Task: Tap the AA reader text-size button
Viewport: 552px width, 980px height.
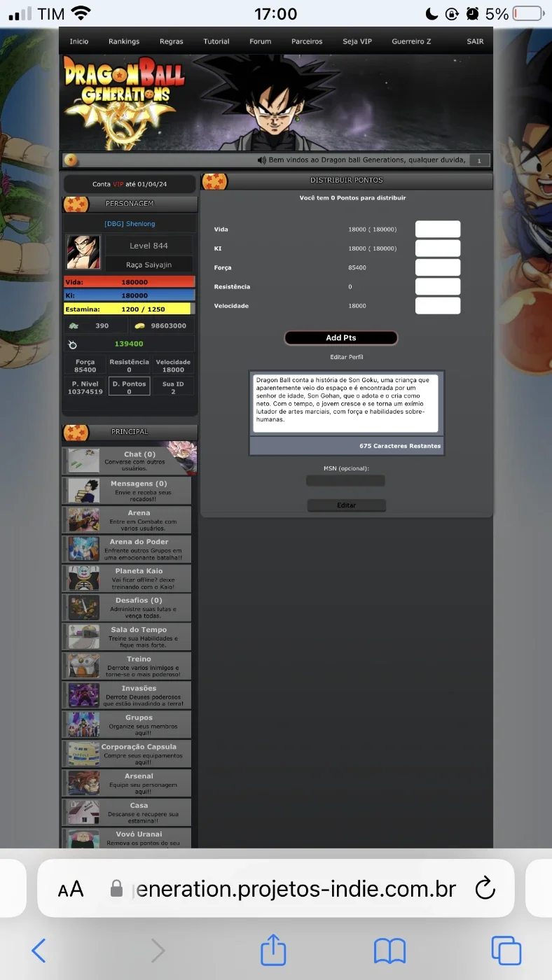Action: click(x=71, y=890)
